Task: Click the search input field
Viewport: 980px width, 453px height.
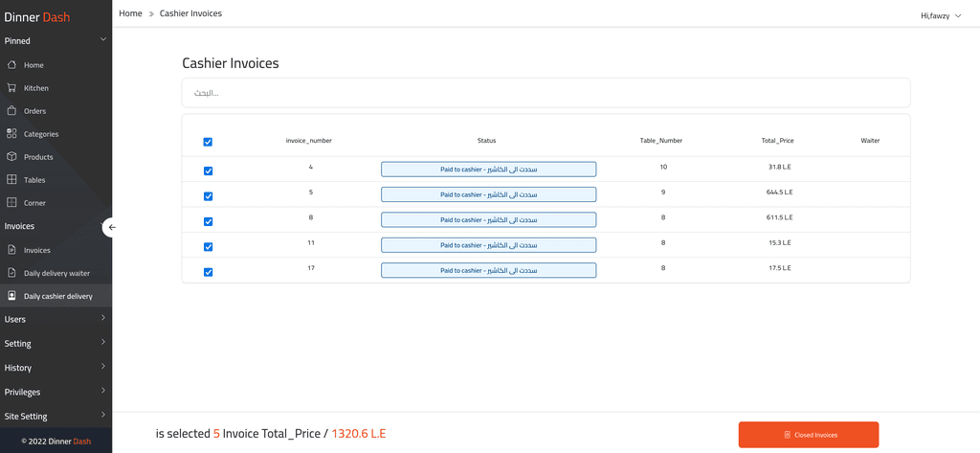Action: click(546, 93)
